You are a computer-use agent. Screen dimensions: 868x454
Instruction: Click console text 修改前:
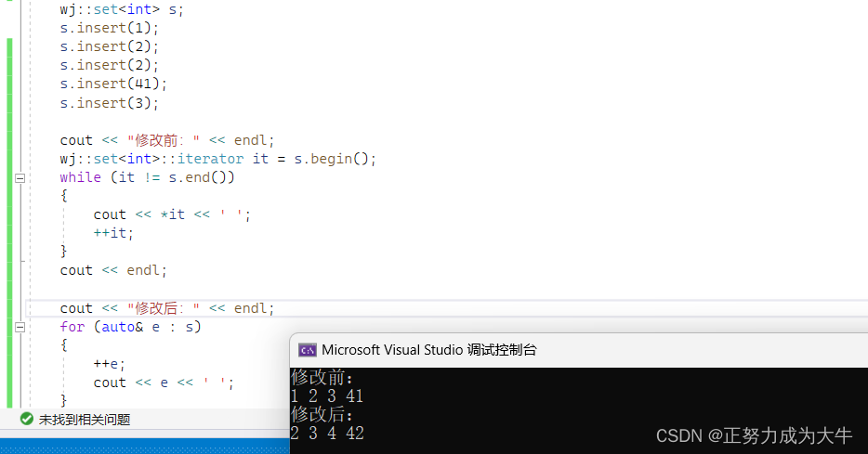[322, 378]
